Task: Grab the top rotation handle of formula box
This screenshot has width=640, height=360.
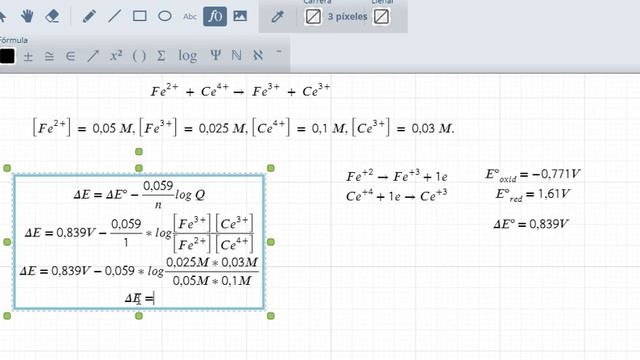Action: tap(139, 152)
